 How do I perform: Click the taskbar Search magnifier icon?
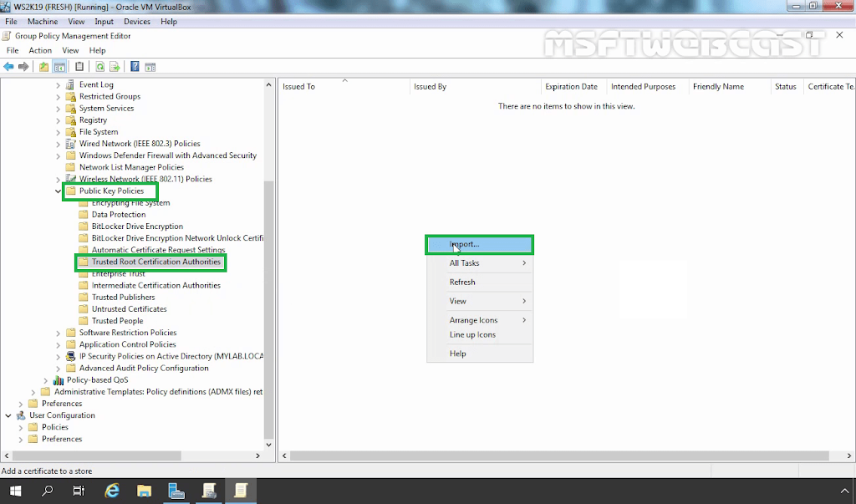coord(48,491)
